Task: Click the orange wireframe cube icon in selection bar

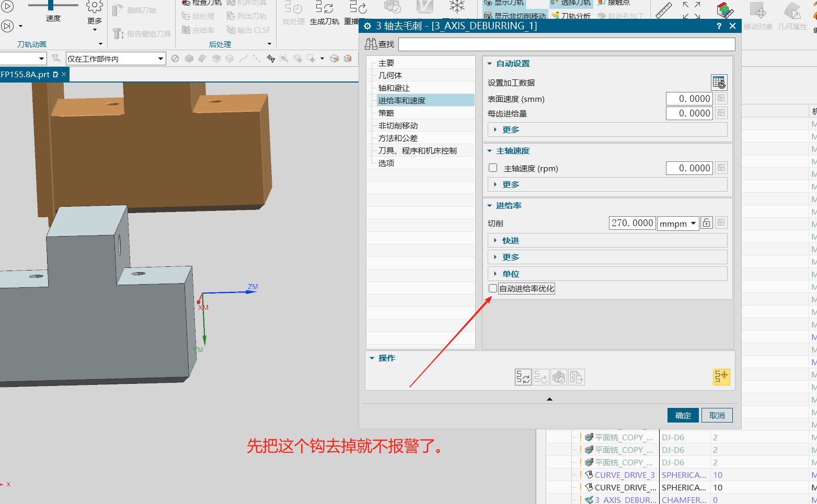Action: [335, 58]
